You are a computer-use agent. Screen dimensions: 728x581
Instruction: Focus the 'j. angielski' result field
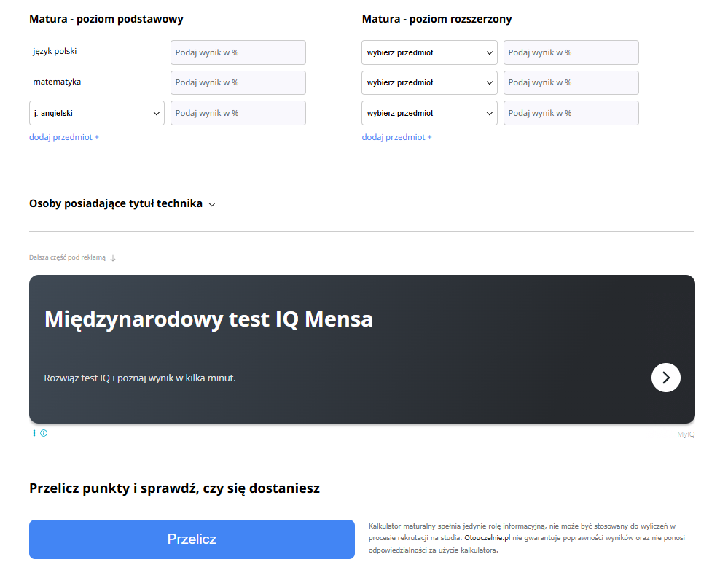(238, 113)
